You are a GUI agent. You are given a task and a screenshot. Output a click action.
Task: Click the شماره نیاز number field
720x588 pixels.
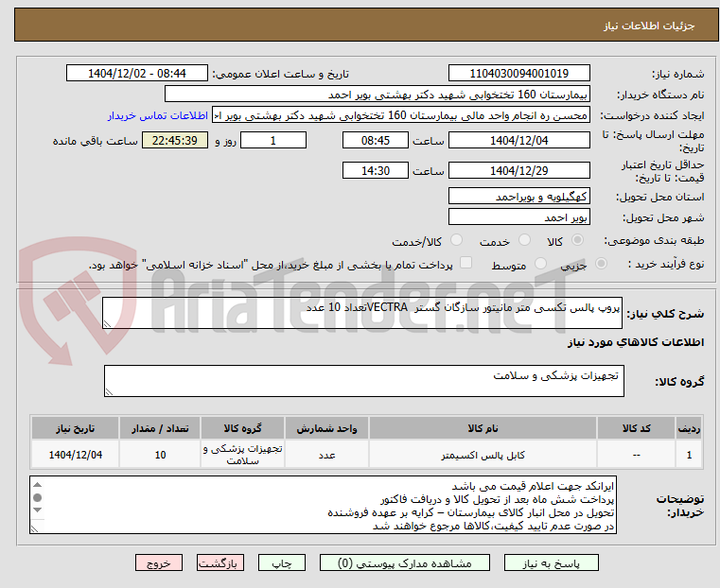[518, 74]
